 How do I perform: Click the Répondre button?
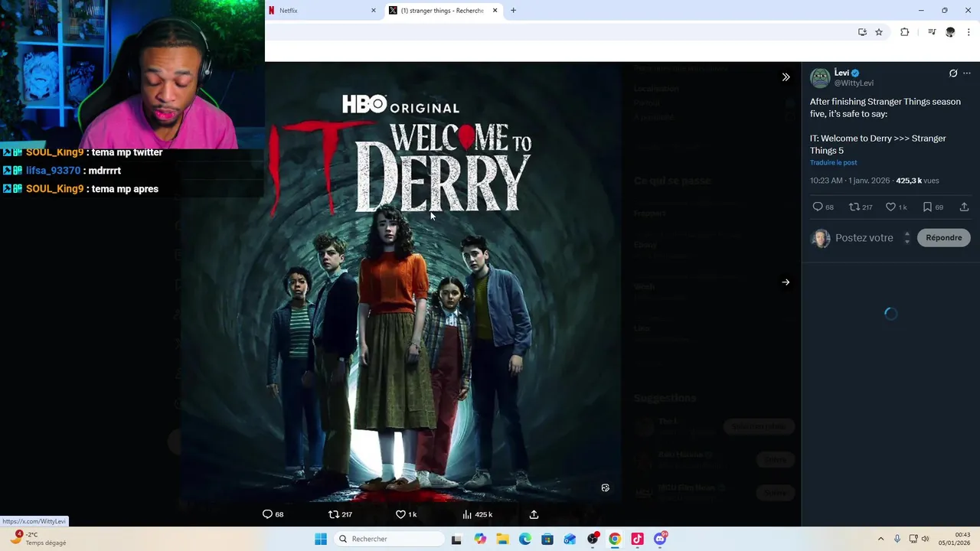point(943,238)
